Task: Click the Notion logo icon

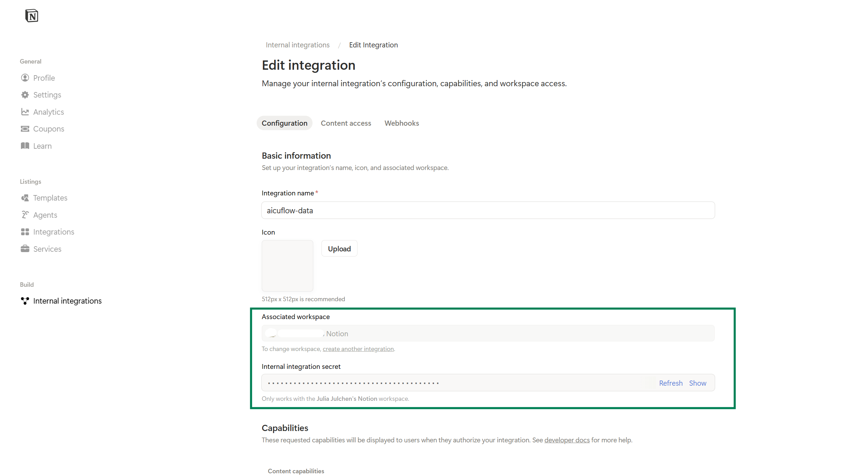Action: click(x=32, y=16)
